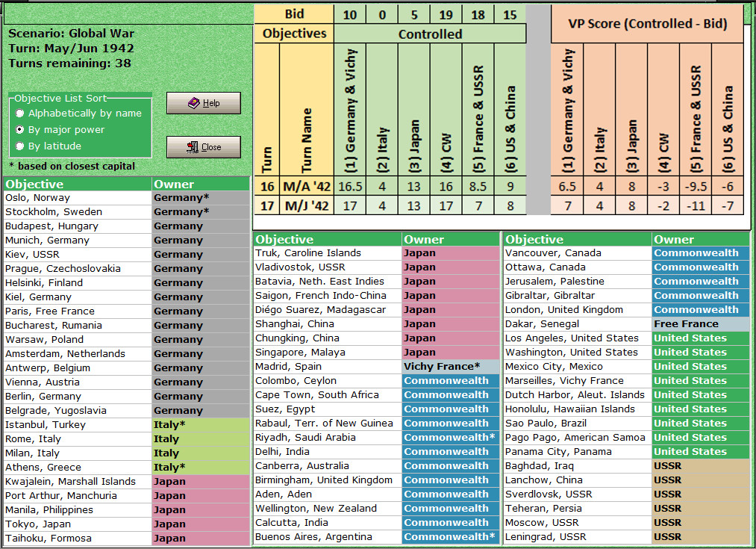
Task: Click CW bid value 19
Action: pos(446,15)
